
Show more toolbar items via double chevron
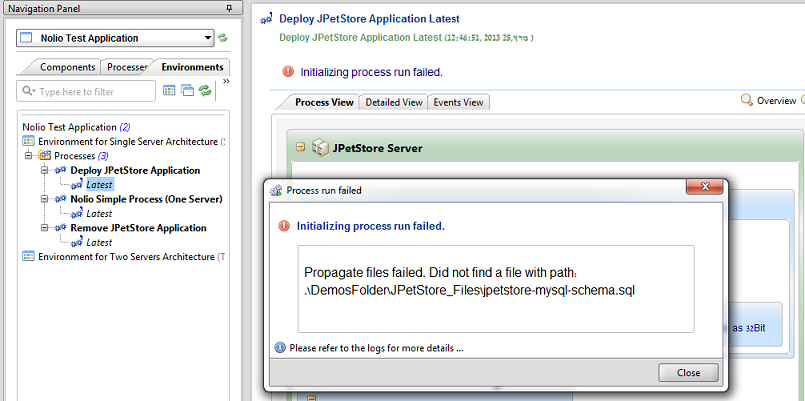[x=226, y=82]
